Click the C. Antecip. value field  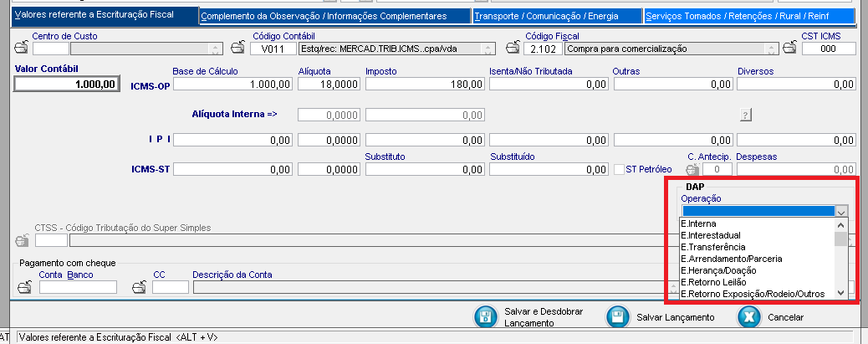tap(717, 170)
